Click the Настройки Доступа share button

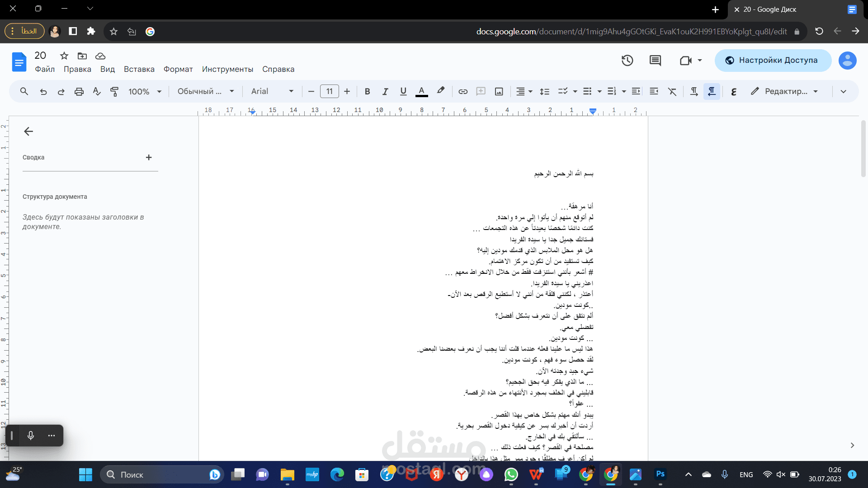coord(773,61)
